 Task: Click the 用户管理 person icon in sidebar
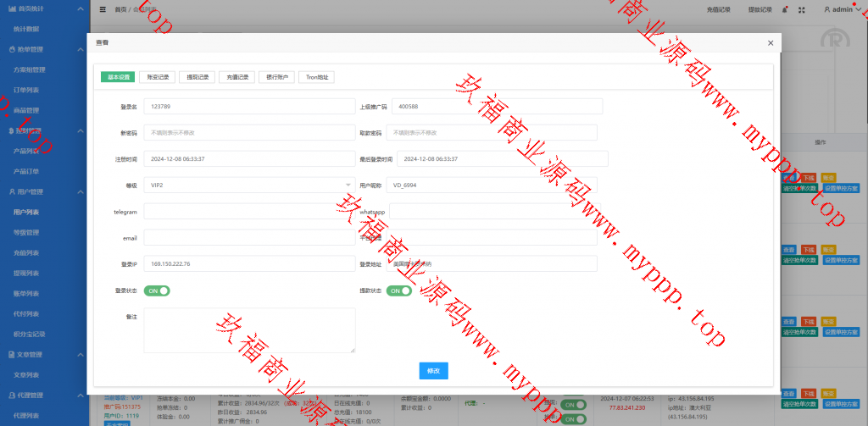[9, 192]
